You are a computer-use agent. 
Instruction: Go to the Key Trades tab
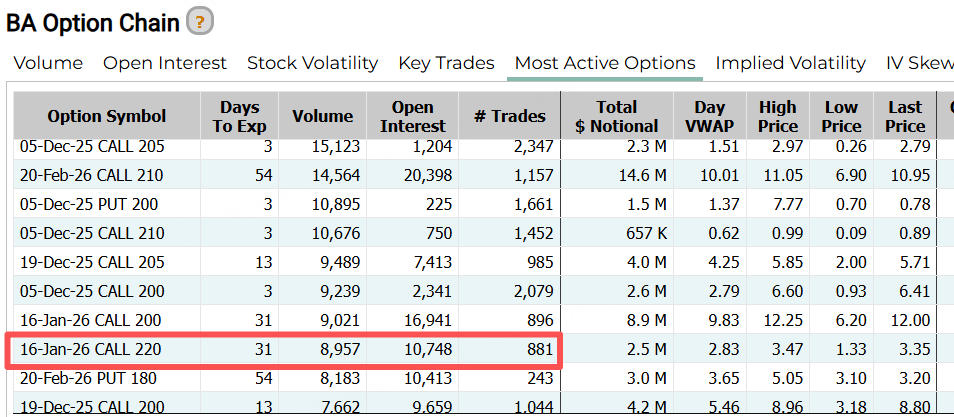[446, 63]
